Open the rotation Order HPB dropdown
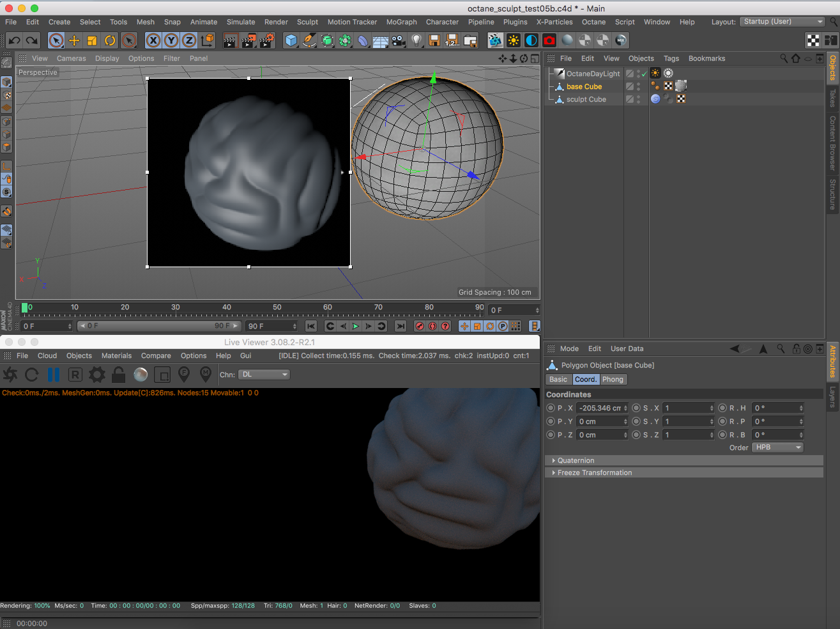840x629 pixels. [777, 447]
